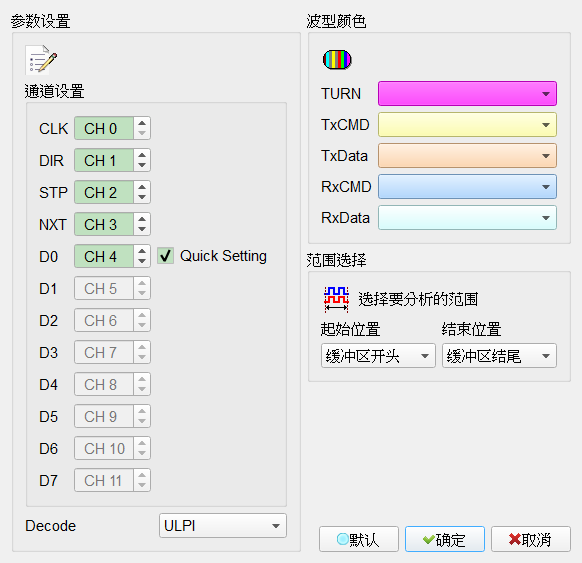Click the "选择要分析的范围" text
The width and height of the screenshot is (582, 563).
pos(418,299)
